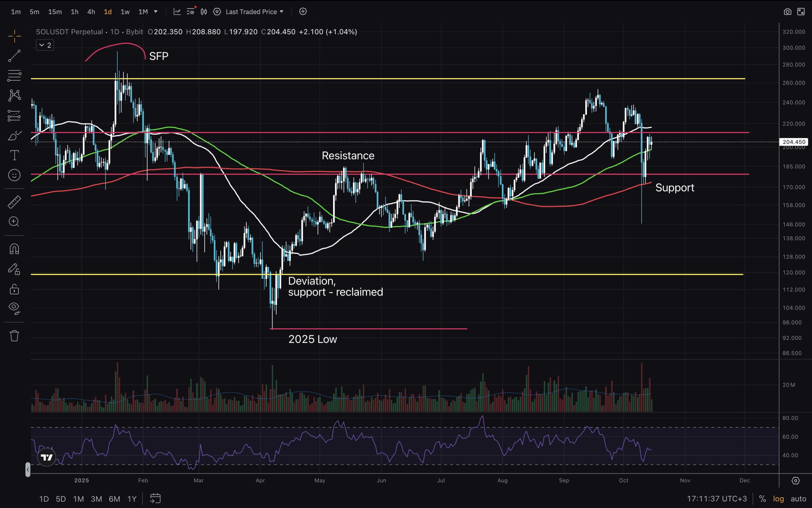This screenshot has width=812, height=508.
Task: Toggle the log scale option
Action: (778, 498)
